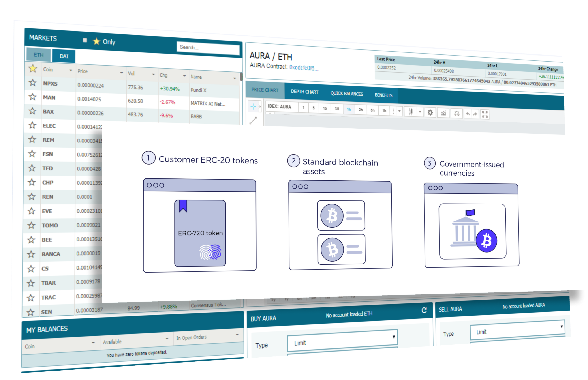Star the FSN coin
Screen dimensions: 588x380
[x=32, y=154]
